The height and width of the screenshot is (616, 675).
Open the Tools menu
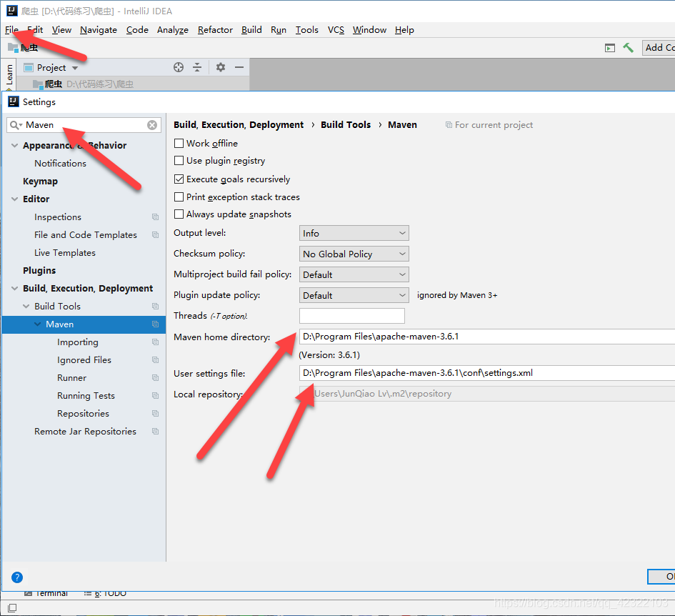pyautogui.click(x=307, y=30)
